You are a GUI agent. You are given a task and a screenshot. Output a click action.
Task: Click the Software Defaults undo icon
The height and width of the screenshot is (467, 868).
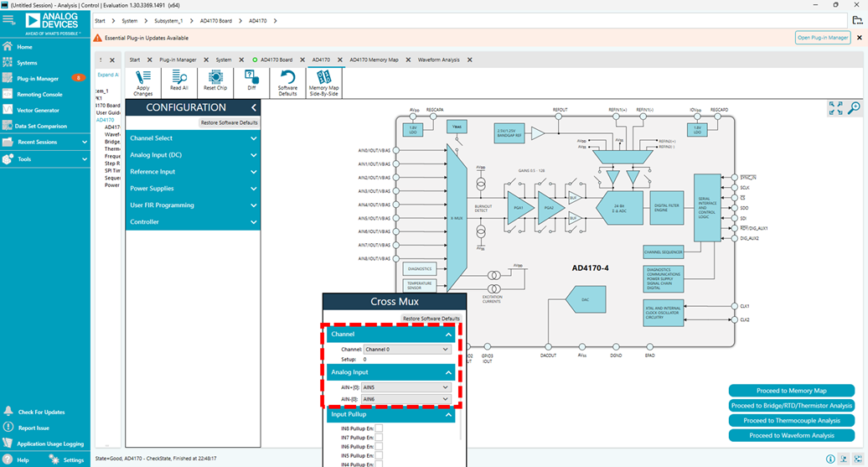[x=287, y=80]
